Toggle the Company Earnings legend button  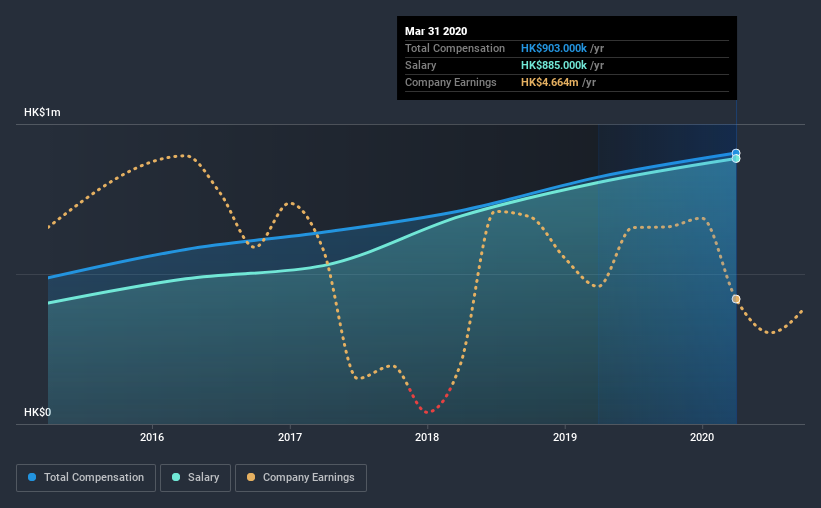pos(301,478)
